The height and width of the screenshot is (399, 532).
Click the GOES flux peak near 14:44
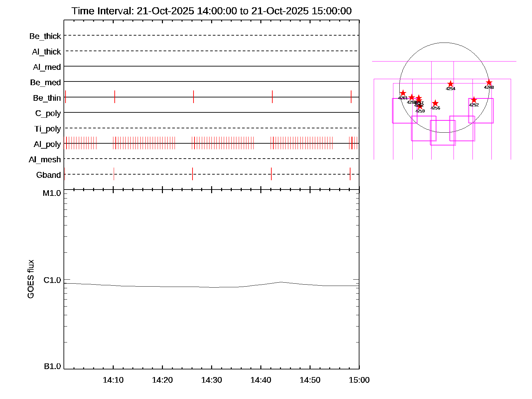tap(281, 282)
